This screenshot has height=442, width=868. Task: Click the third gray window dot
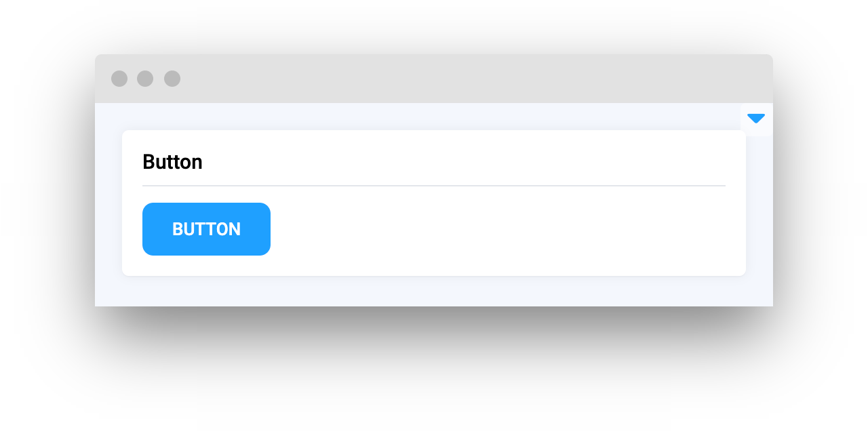(172, 79)
